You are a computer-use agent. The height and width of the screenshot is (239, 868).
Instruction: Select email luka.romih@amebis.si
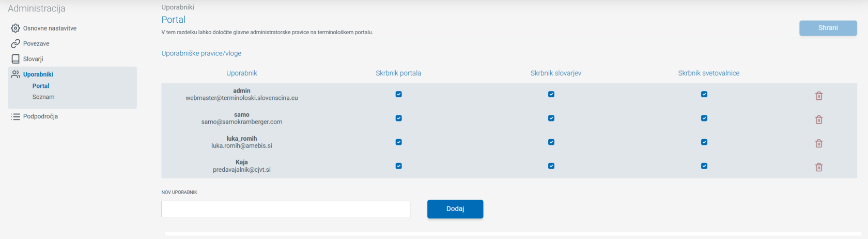[x=242, y=146]
